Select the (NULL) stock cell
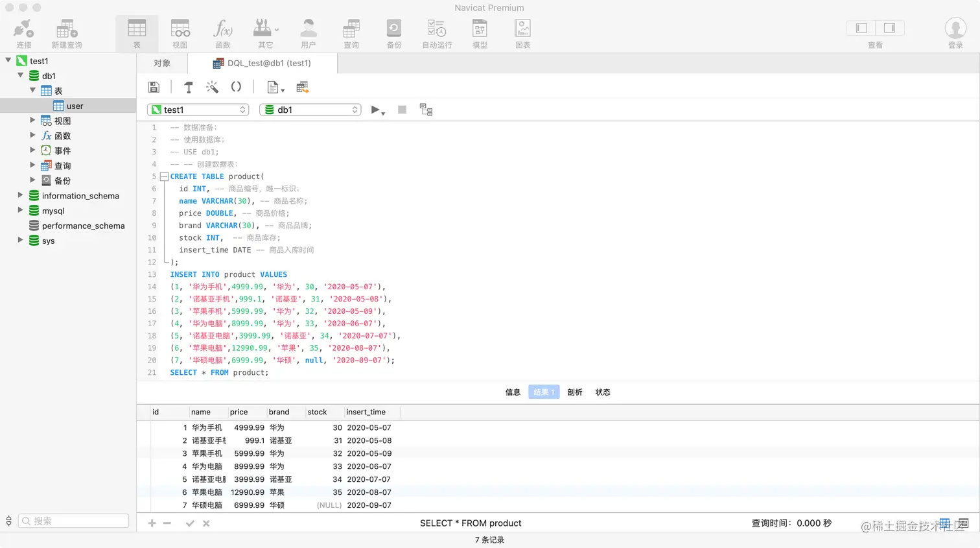Image resolution: width=980 pixels, height=548 pixels. [325, 505]
